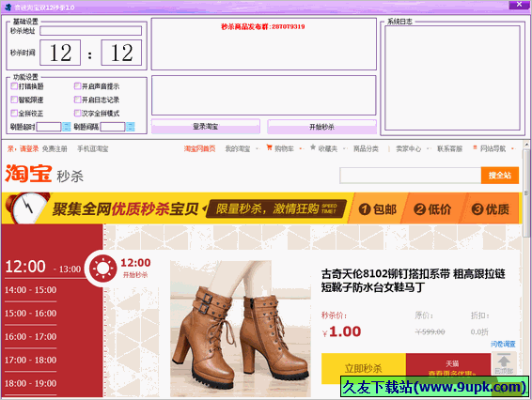Focus the 刷题超时 value field
The height and width of the screenshot is (400, 532).
point(49,127)
